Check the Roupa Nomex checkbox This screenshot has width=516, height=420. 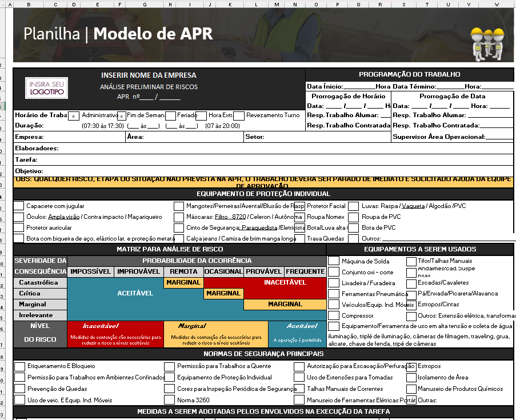[299, 217]
